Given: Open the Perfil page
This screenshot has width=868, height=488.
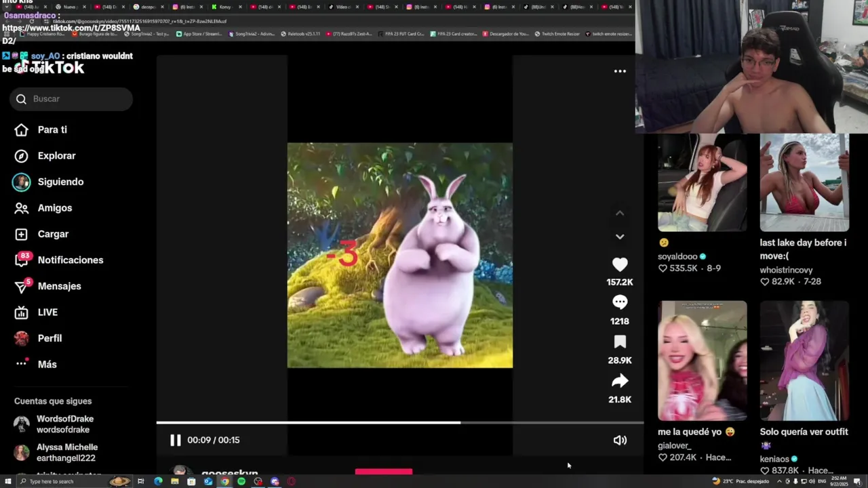Looking at the screenshot, I should click(x=38, y=338).
